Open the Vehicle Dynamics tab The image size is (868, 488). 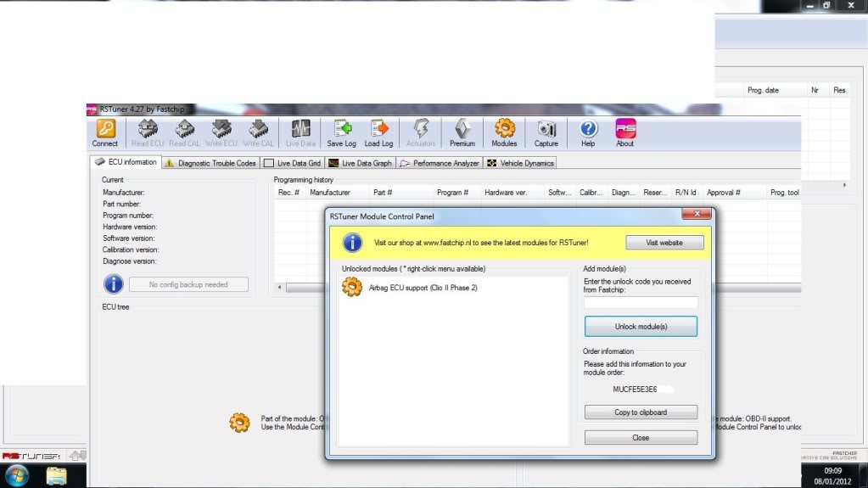520,163
